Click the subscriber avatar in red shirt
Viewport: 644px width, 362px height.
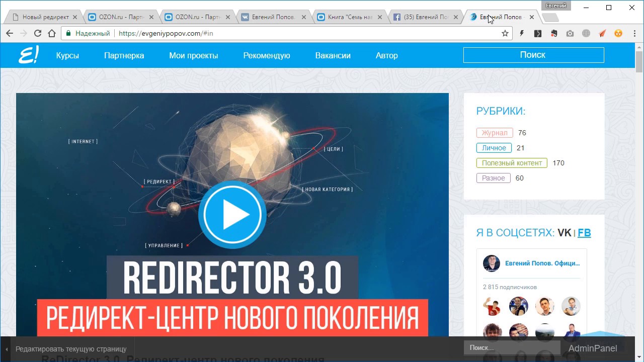coord(492,306)
